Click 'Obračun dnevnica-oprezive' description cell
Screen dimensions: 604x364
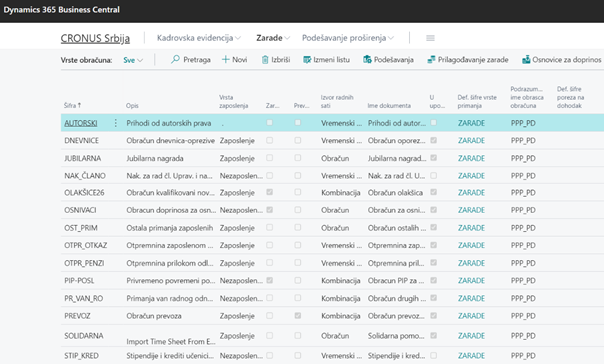[x=171, y=140]
